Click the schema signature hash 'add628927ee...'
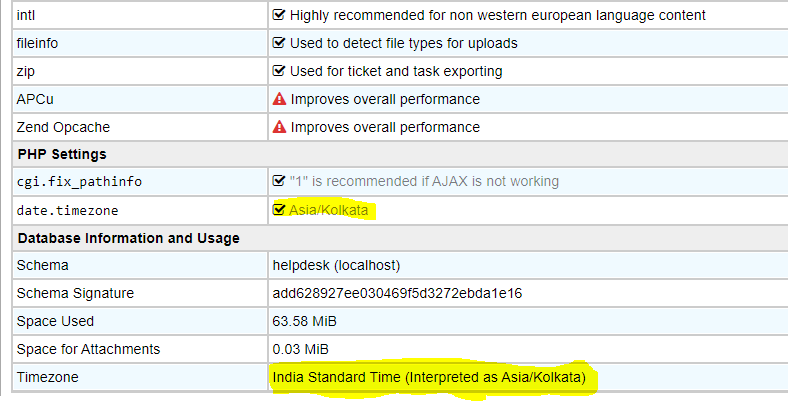This screenshot has height=401, width=788. click(397, 293)
